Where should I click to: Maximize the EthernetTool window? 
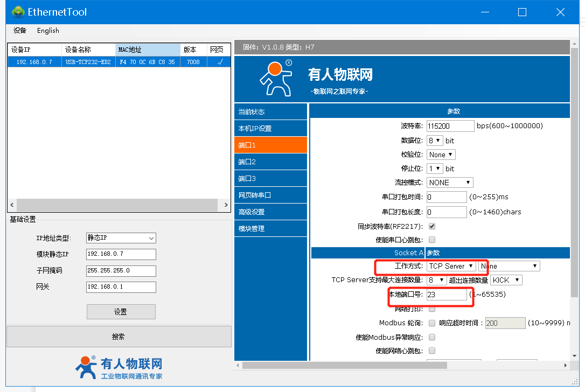click(522, 12)
